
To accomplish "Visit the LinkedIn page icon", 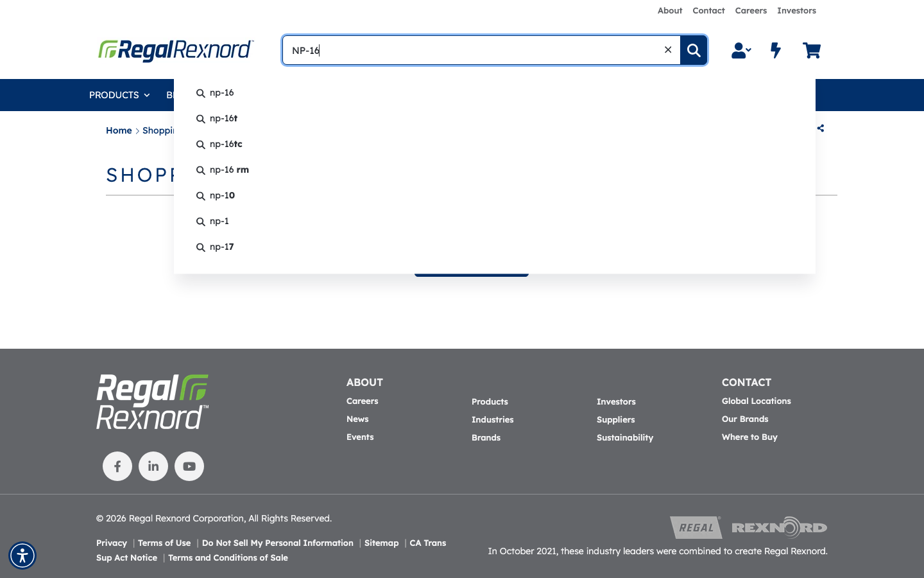I will (x=153, y=466).
